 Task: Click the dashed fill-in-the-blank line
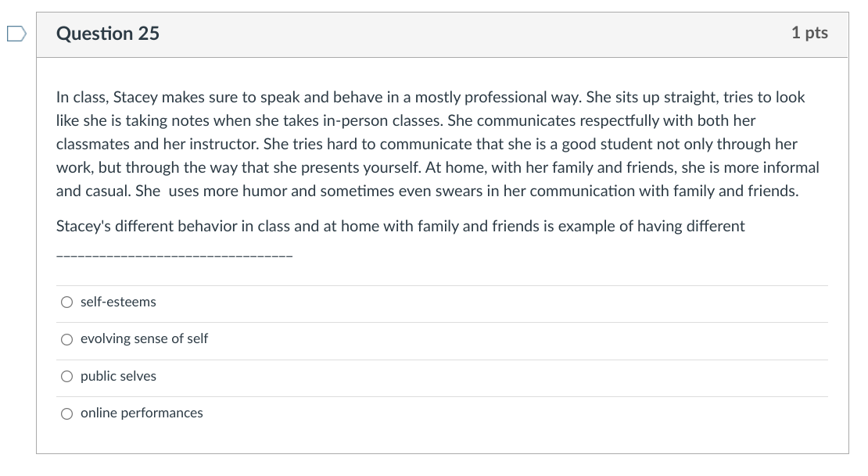point(174,256)
